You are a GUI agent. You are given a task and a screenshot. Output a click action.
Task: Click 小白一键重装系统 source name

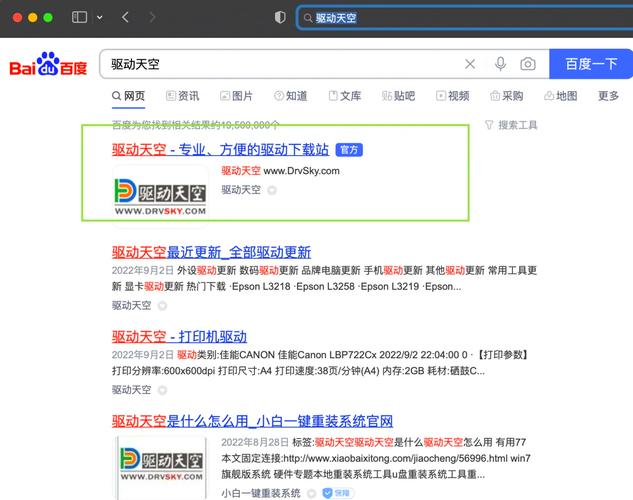click(x=261, y=493)
